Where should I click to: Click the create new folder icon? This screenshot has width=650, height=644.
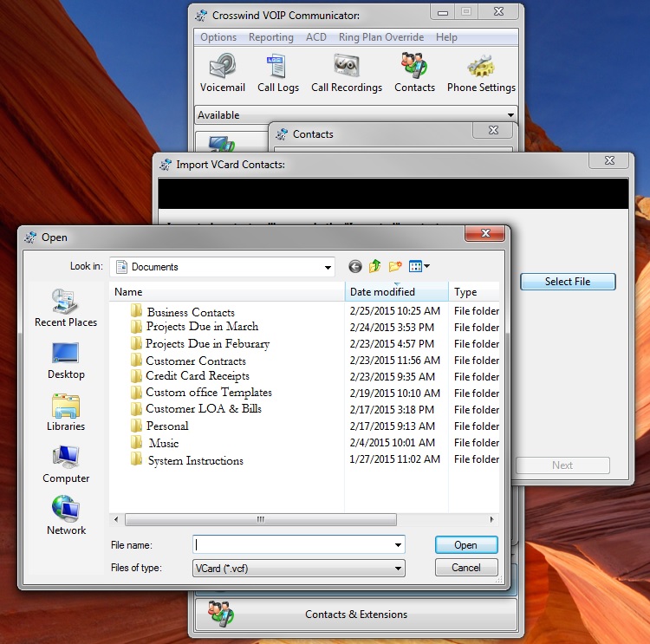(x=395, y=267)
